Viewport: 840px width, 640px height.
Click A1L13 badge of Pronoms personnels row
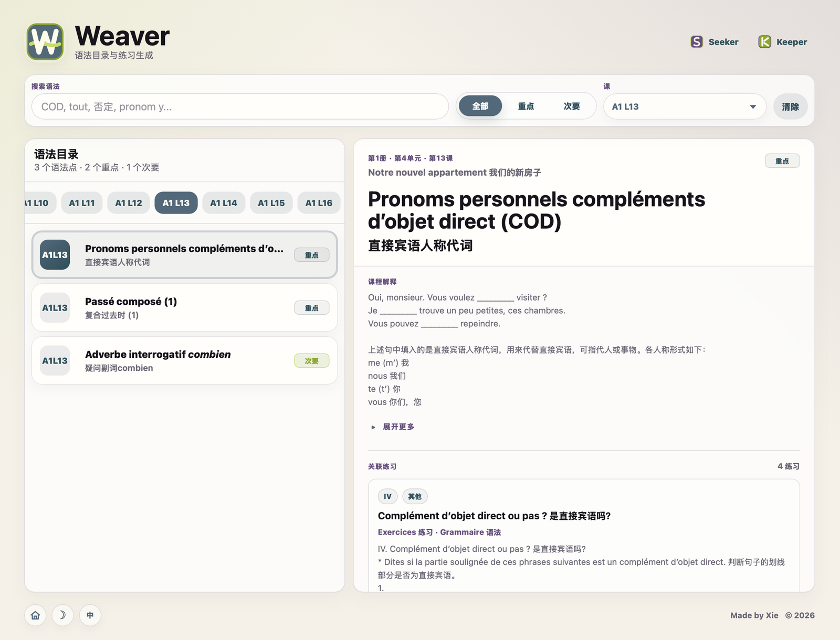[x=55, y=255]
